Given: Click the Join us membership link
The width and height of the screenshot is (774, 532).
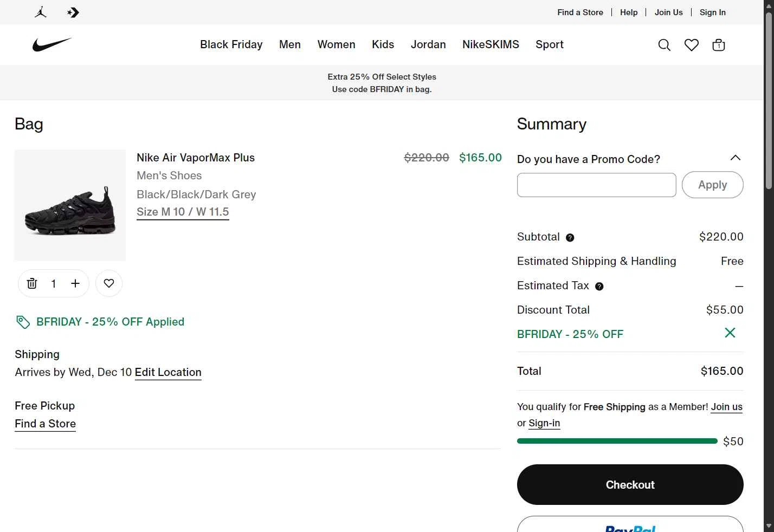Looking at the screenshot, I should coord(727,407).
